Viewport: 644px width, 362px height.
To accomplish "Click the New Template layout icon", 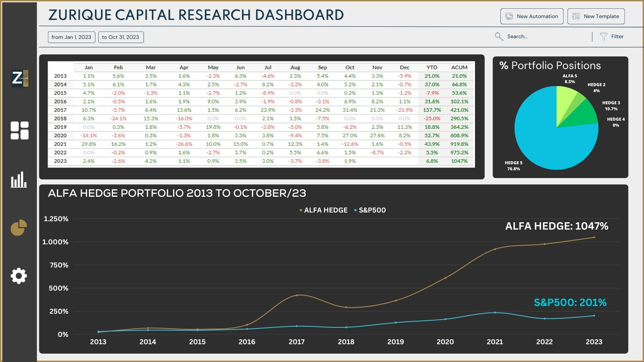I will point(576,16).
